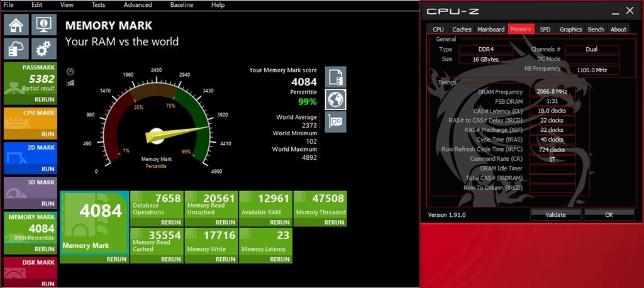Switch to the About tab in CPU-Z
The width and height of the screenshot is (644, 288).
tap(618, 29)
